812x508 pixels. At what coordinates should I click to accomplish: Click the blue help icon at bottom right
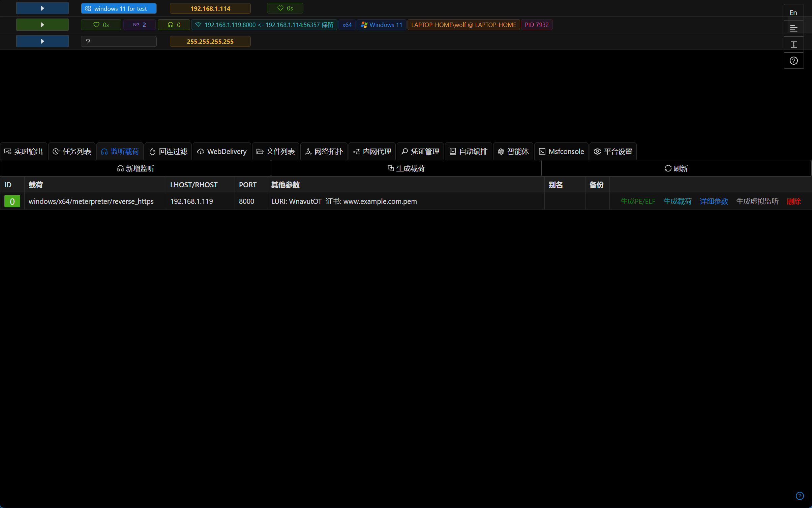point(800,496)
